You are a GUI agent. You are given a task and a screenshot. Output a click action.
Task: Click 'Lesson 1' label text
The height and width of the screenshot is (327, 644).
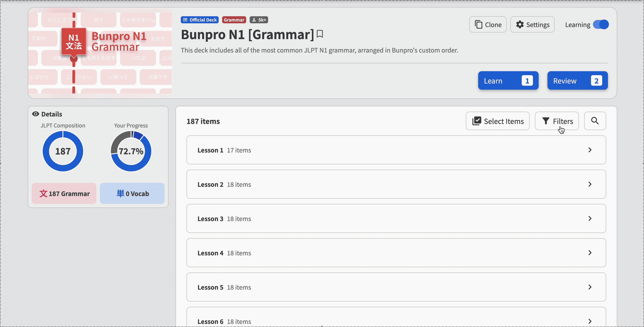[x=210, y=150]
